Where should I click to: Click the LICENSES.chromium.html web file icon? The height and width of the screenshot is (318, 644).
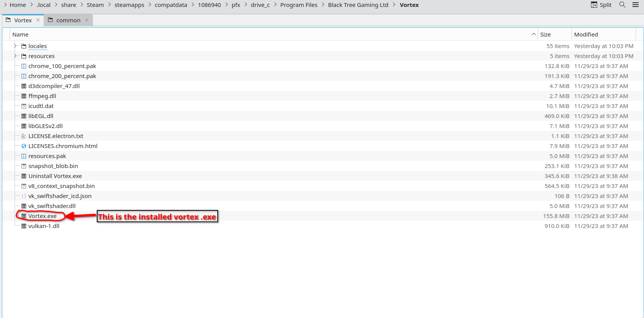[24, 146]
